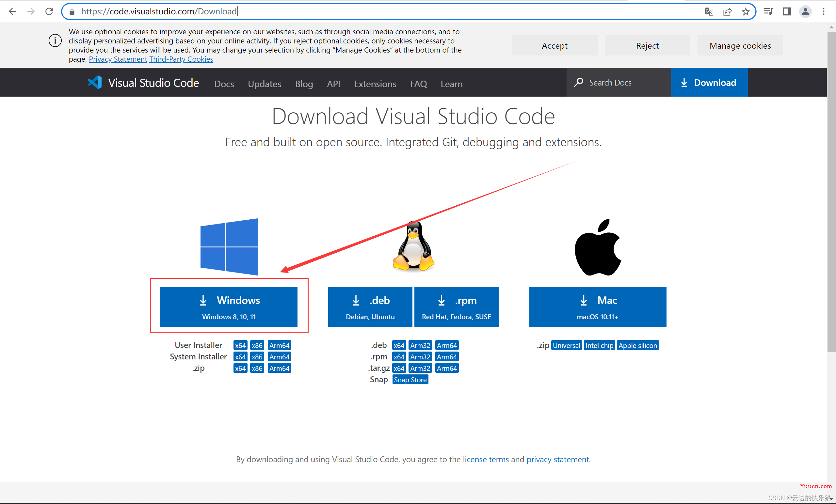Click the Windows download button
836x504 pixels.
click(x=229, y=306)
